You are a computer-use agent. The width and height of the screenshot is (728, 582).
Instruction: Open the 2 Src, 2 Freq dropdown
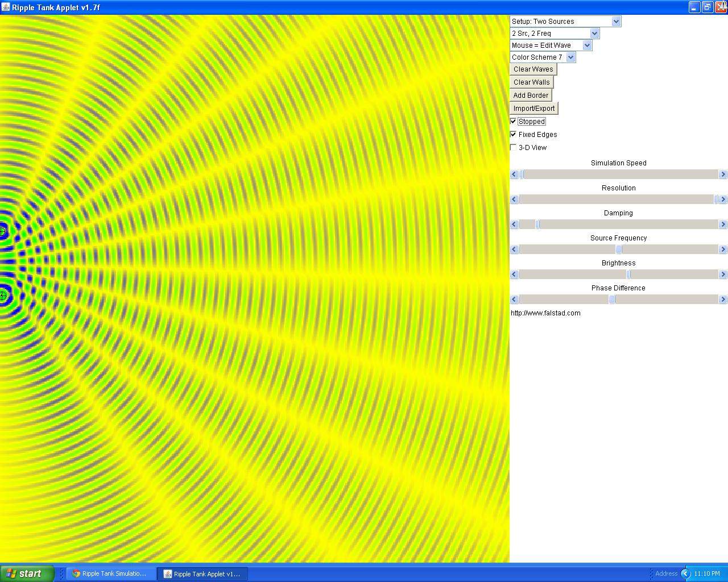click(555, 34)
